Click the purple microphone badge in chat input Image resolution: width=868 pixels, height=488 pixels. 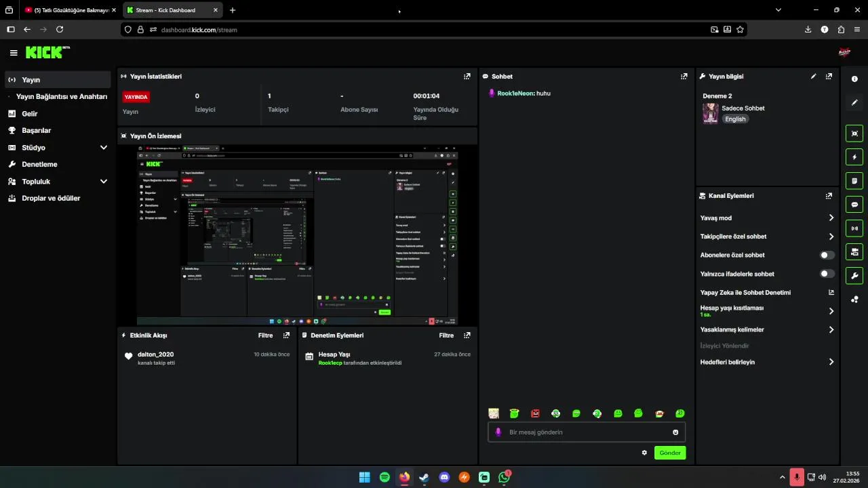click(x=498, y=432)
